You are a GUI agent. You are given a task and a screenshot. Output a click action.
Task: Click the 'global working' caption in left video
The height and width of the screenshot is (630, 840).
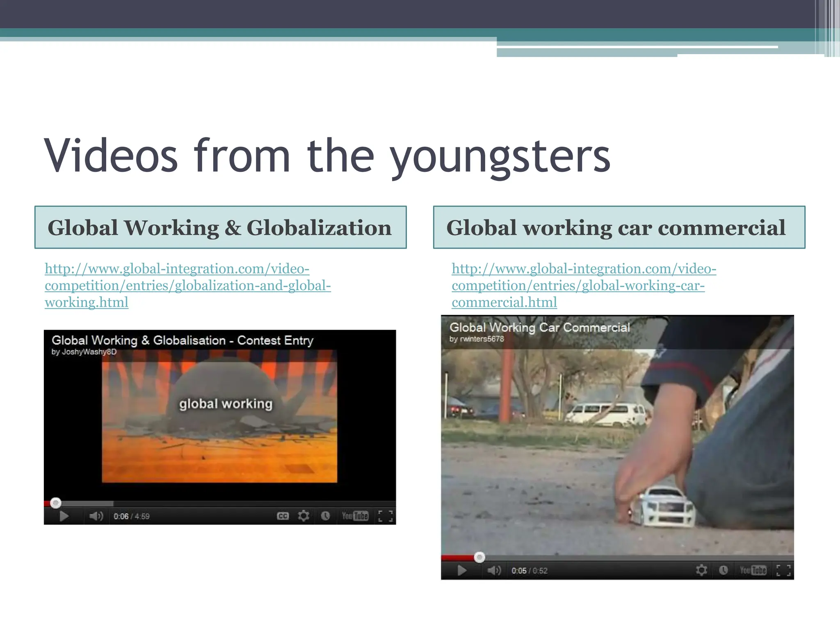[226, 404]
